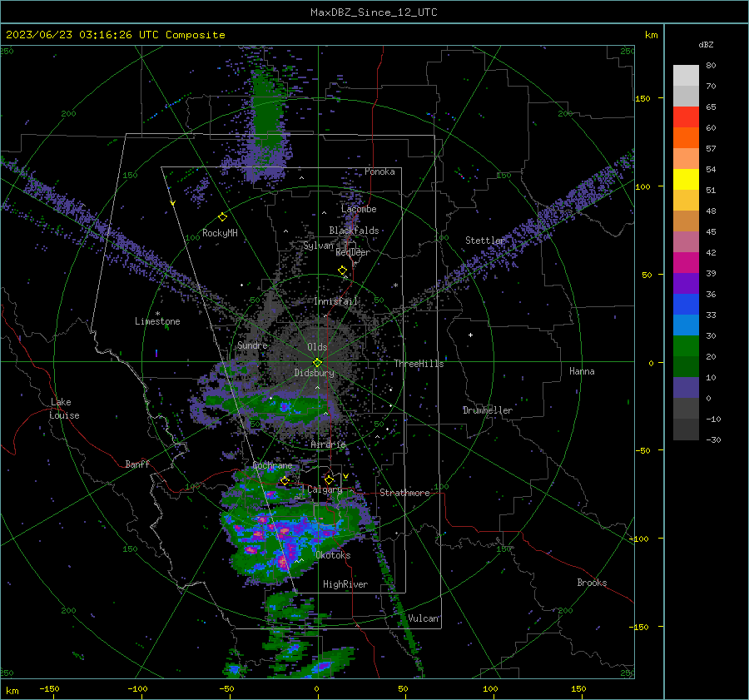Click the Banff label
749x700 pixels.
tap(137, 464)
